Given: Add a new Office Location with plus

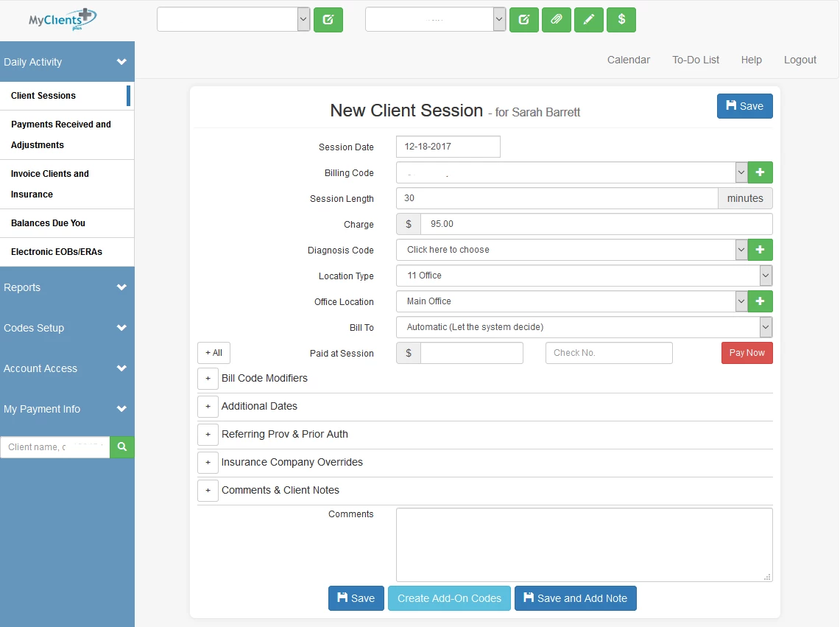Looking at the screenshot, I should click(760, 301).
